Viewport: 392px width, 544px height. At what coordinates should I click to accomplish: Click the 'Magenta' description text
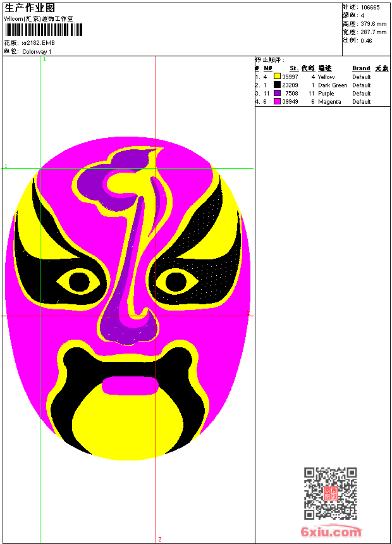pos(329,102)
